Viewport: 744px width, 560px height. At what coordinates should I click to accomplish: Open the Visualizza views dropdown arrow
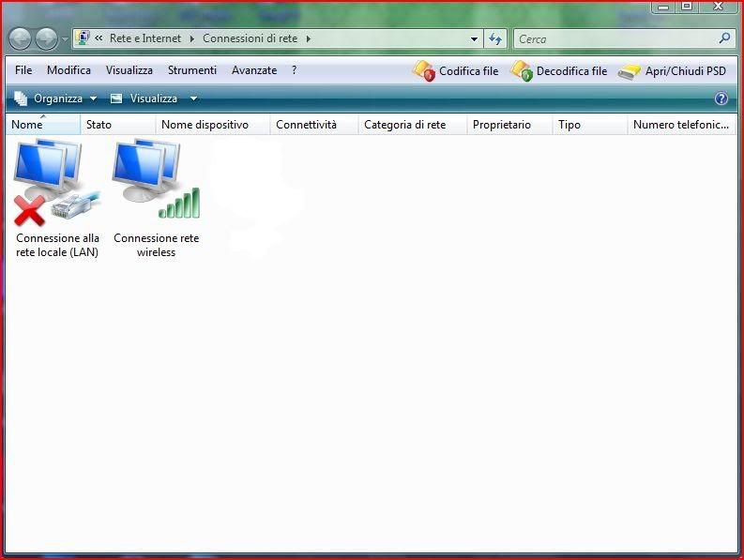point(193,98)
